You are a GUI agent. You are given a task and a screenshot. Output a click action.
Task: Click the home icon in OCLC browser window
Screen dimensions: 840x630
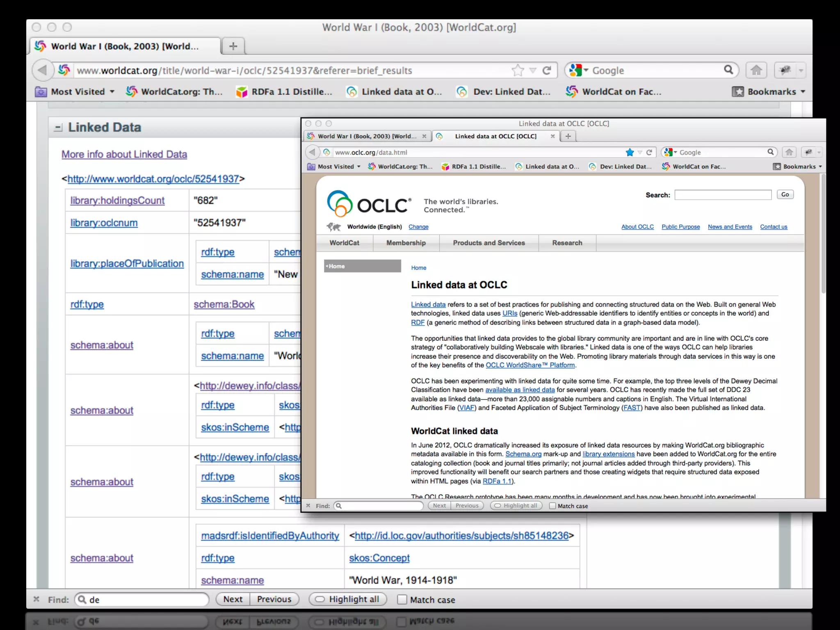[x=789, y=153]
